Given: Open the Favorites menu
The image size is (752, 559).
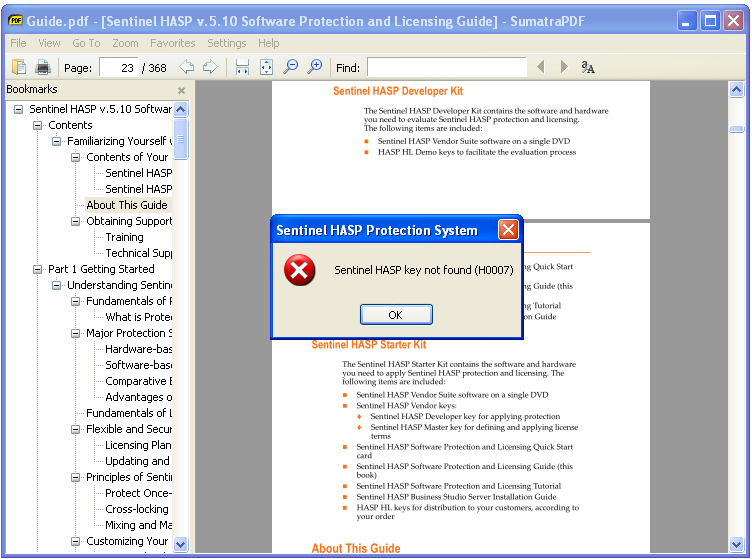Looking at the screenshot, I should point(173,43).
